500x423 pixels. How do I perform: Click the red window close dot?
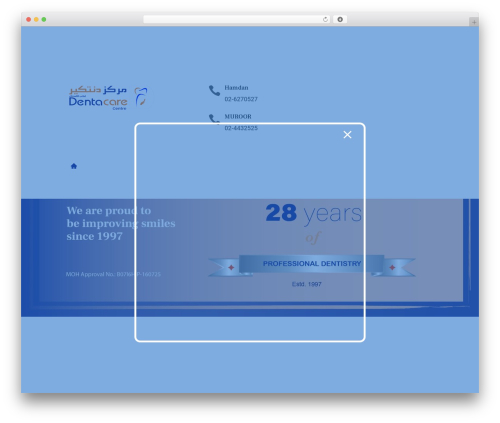[29, 19]
